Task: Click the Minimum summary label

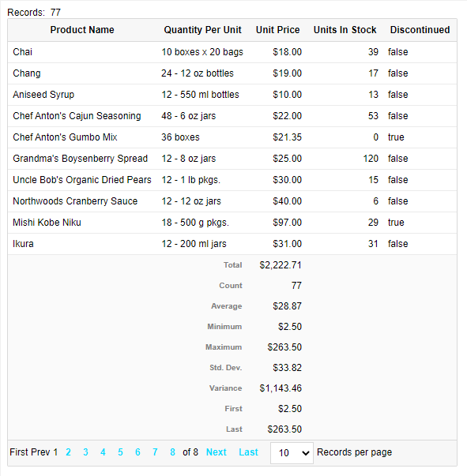Action: click(224, 327)
